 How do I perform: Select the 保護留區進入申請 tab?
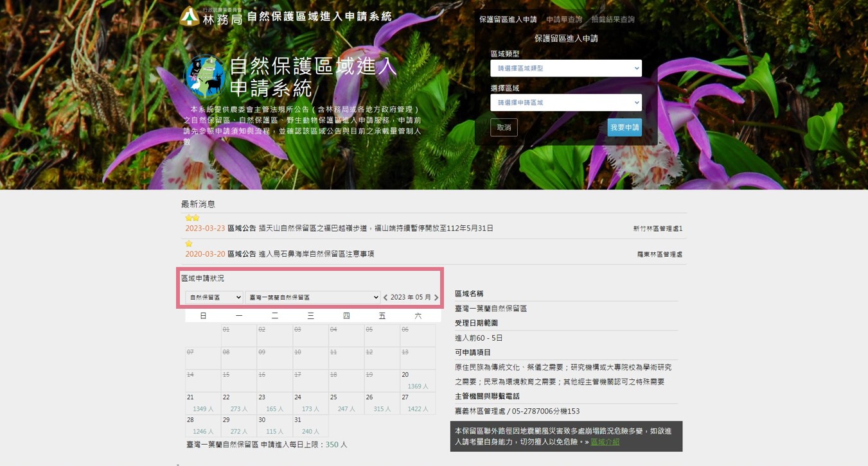508,20
